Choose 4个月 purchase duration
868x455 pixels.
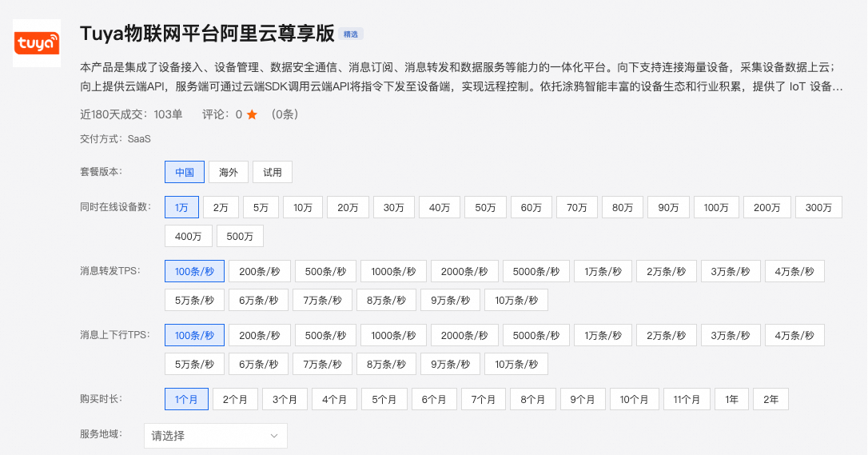[x=334, y=399]
